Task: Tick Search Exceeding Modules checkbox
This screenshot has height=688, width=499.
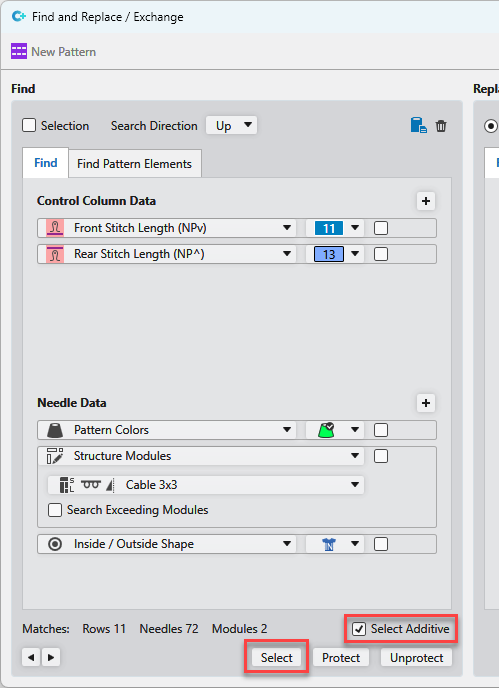Action: tap(55, 510)
